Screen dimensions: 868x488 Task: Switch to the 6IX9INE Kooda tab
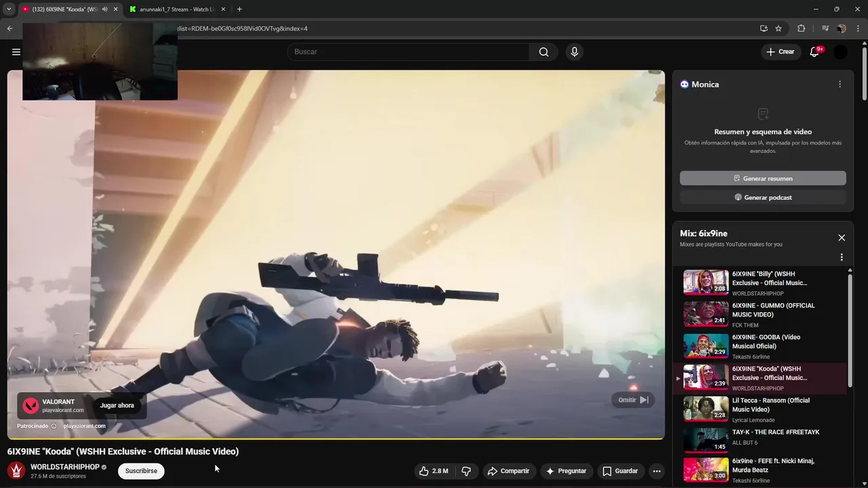pyautogui.click(x=65, y=9)
